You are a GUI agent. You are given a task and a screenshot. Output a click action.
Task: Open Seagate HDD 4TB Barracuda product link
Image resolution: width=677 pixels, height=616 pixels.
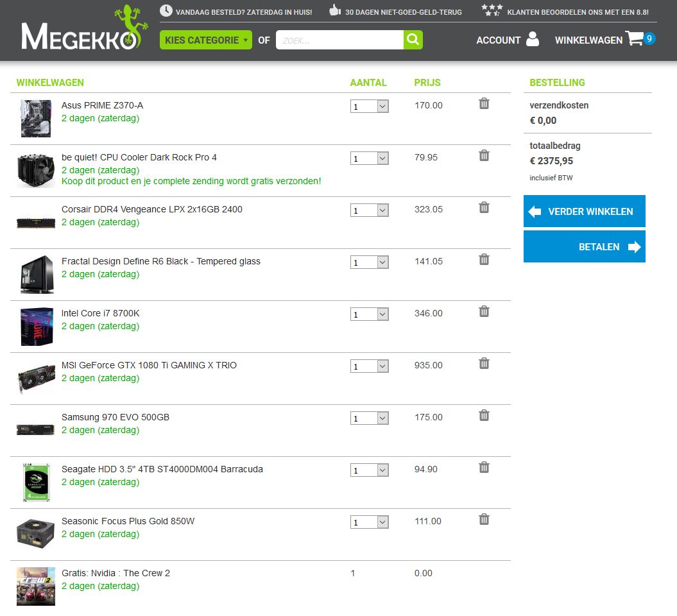(x=162, y=469)
